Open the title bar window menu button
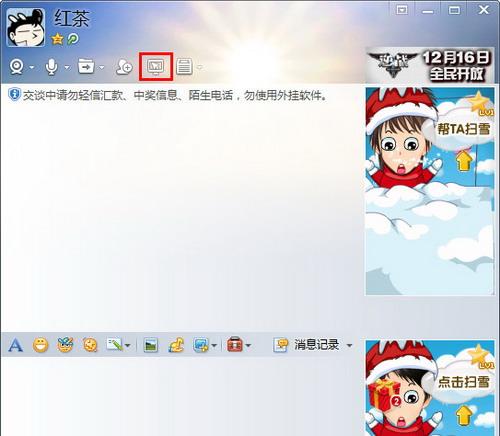The height and width of the screenshot is (436, 500). pos(402,10)
